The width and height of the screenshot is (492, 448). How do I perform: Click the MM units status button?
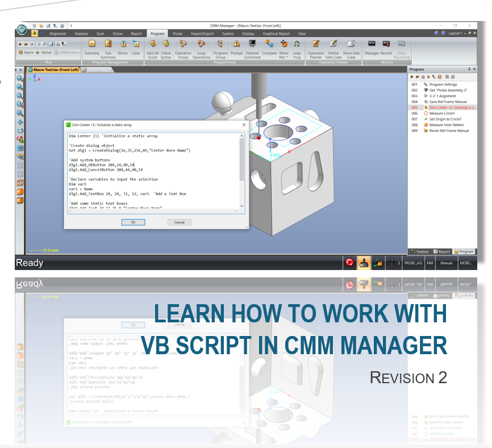(430, 263)
